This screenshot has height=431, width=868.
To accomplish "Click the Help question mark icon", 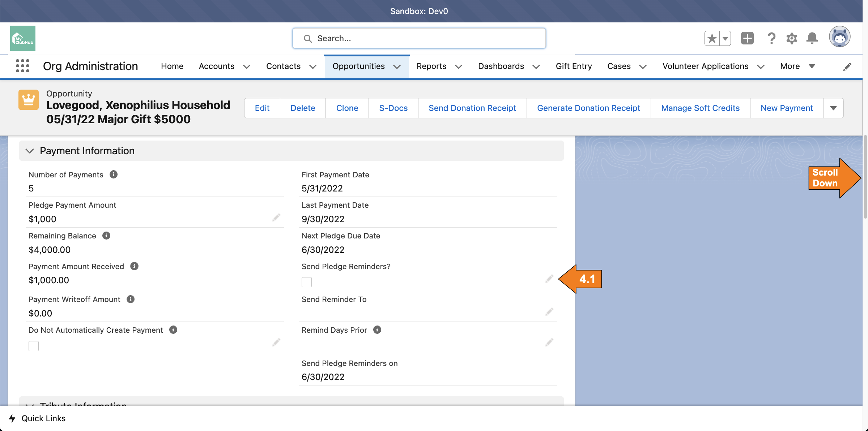I will click(x=771, y=38).
